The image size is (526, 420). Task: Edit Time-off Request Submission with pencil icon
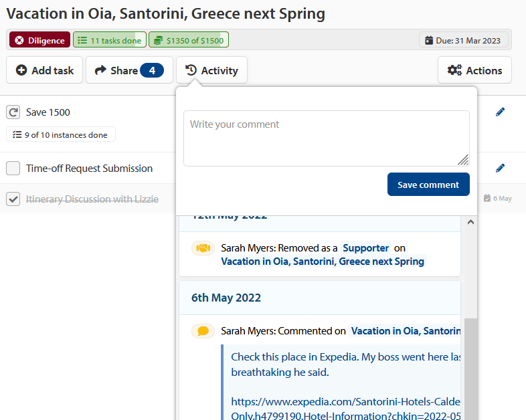(500, 168)
